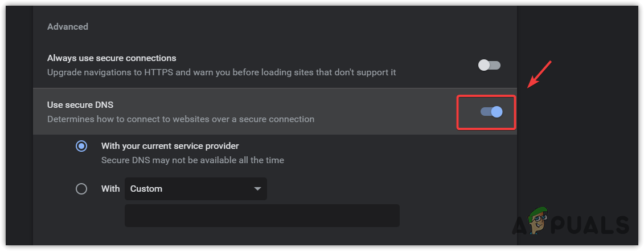
Task: Click the red arrow annotation
Action: (540, 74)
